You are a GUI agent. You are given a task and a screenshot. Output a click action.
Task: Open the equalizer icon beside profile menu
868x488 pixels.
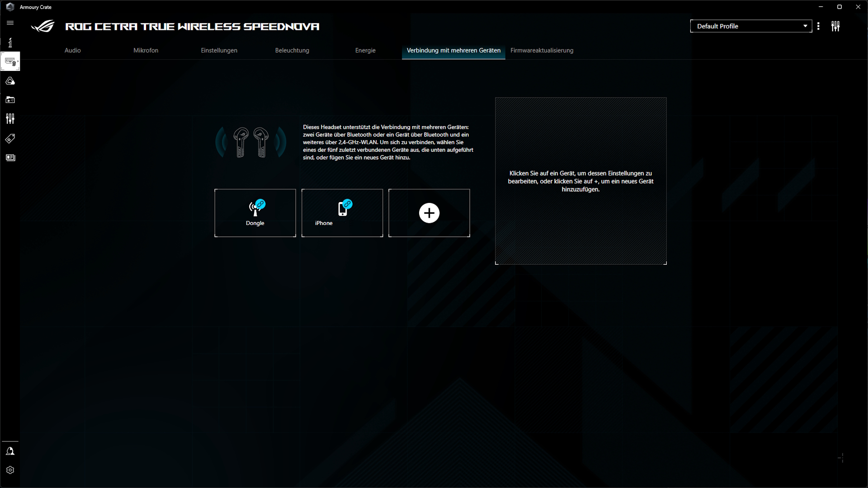pos(835,26)
